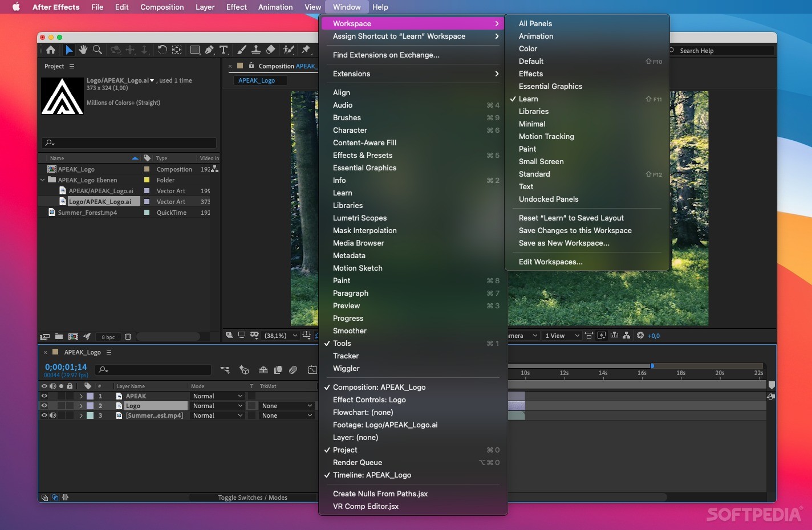Expand the Summer Forest layer properties
Viewport: 812px width, 530px height.
pyautogui.click(x=81, y=415)
